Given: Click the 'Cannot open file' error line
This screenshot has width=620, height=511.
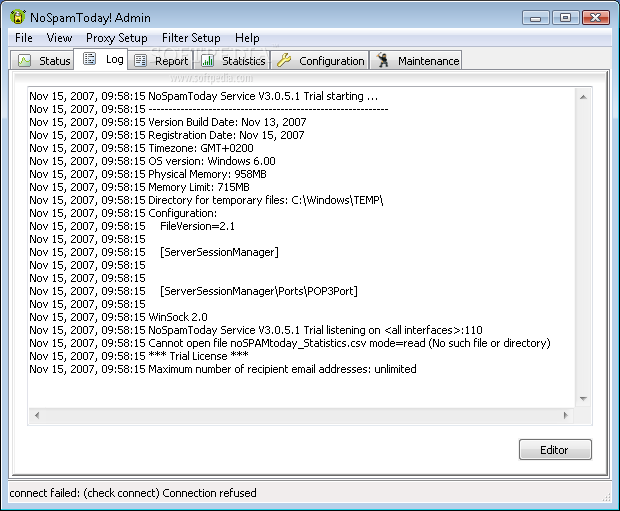Looking at the screenshot, I should [x=290, y=343].
